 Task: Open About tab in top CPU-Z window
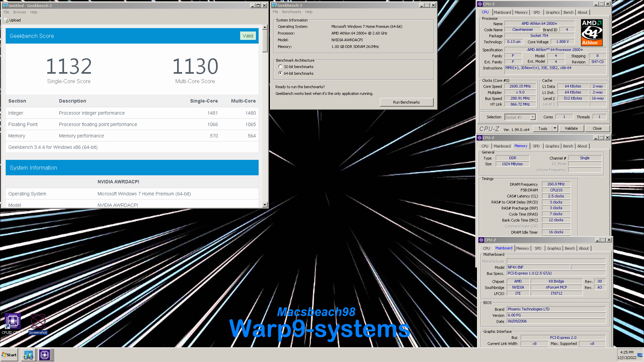582,12
